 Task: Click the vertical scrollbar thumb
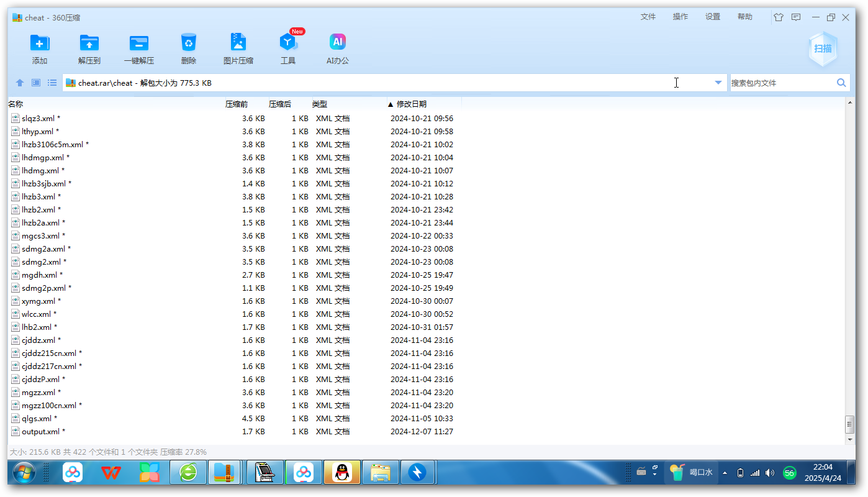pyautogui.click(x=850, y=424)
